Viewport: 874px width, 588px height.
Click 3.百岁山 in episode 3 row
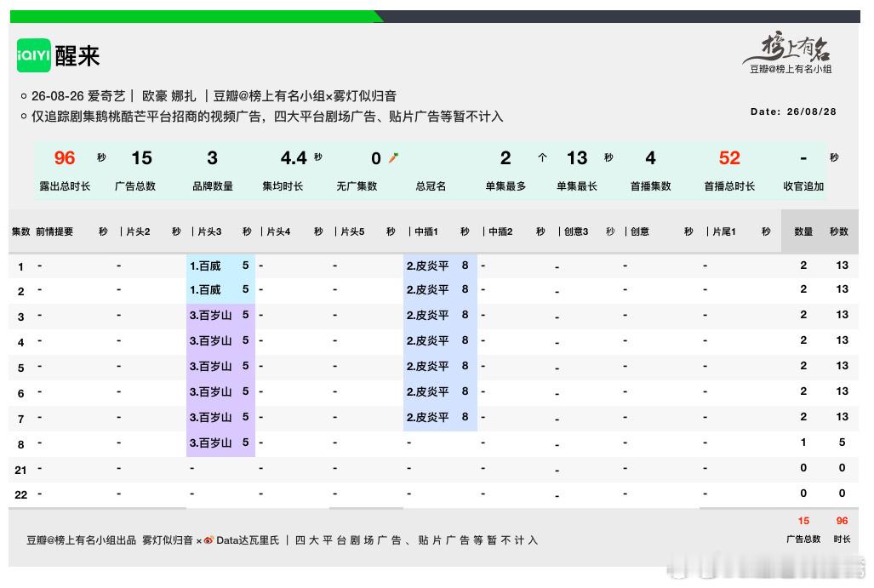[211, 315]
